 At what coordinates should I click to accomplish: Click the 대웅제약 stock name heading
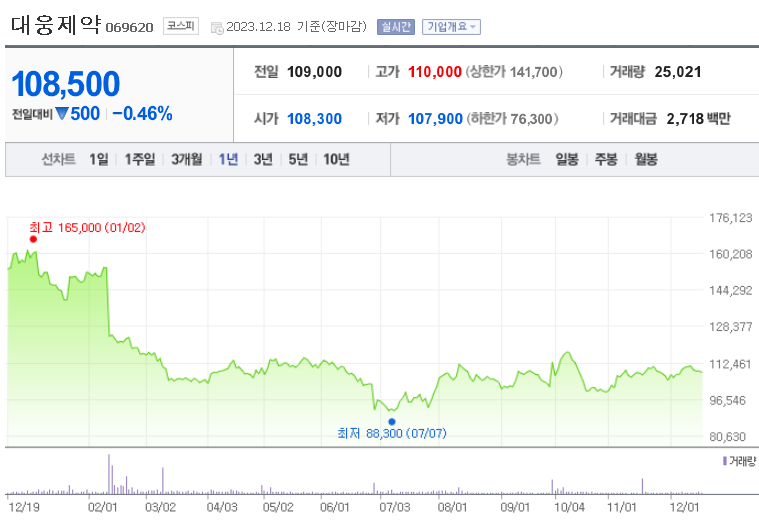(56, 25)
